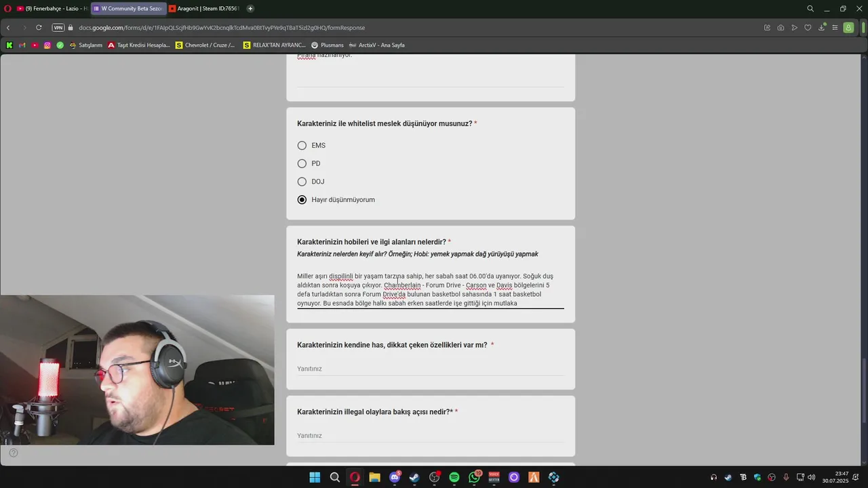Take a snapshot with camera icon
The height and width of the screenshot is (488, 868).
[x=781, y=28]
